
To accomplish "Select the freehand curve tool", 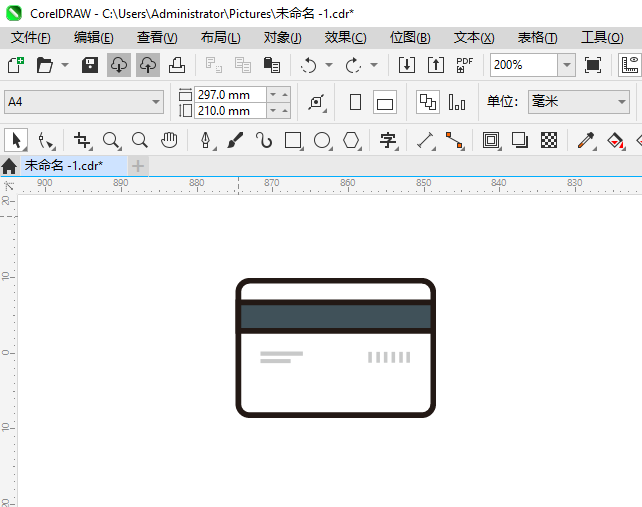I will click(264, 140).
